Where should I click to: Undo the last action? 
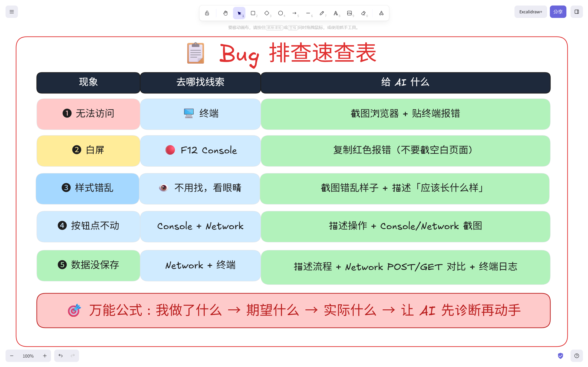(x=60, y=356)
